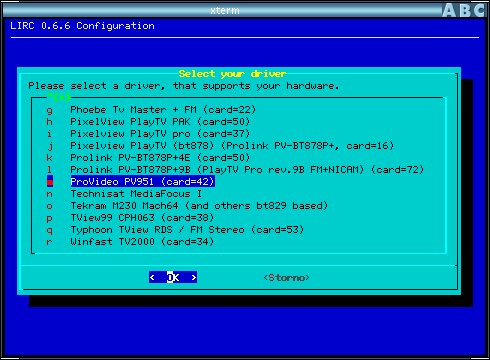Screen dimensions: 490x360
Task: Click the red hotkey letter n
Action: pyautogui.click(x=50, y=194)
